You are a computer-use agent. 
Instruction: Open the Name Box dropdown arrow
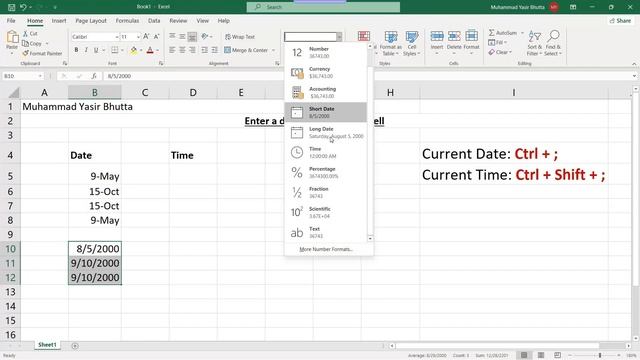(x=40, y=76)
